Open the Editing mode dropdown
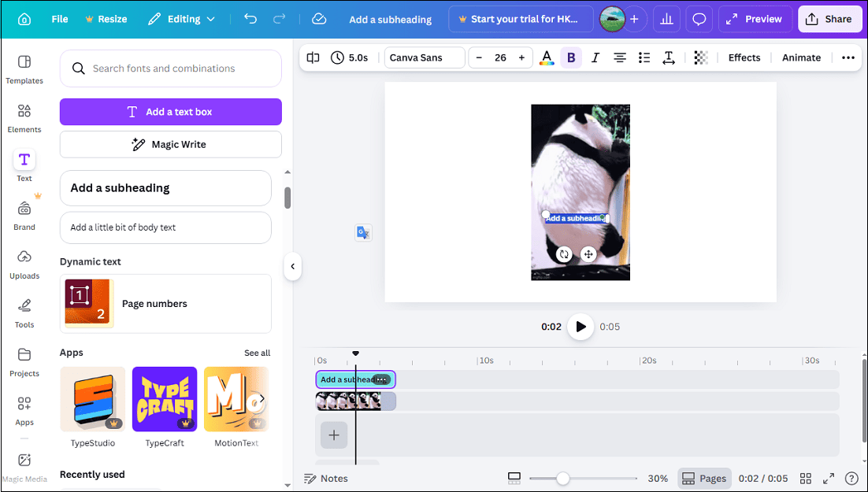This screenshot has width=868, height=492. click(x=181, y=18)
